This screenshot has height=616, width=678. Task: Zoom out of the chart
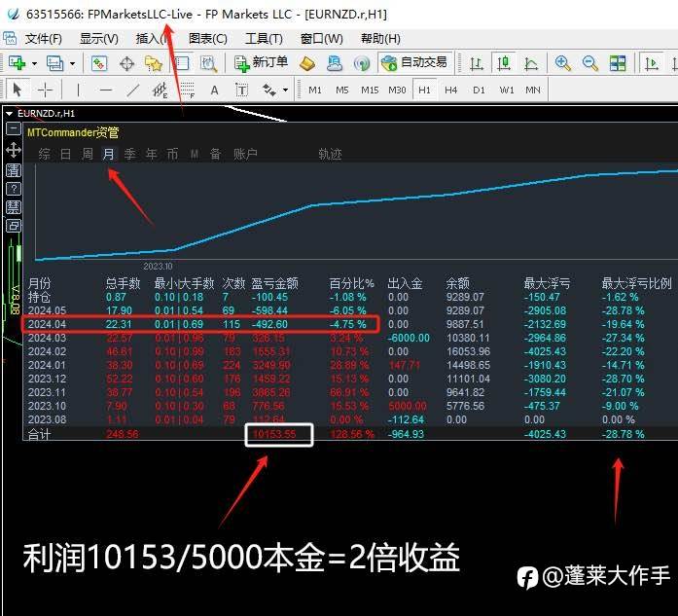pyautogui.click(x=590, y=63)
